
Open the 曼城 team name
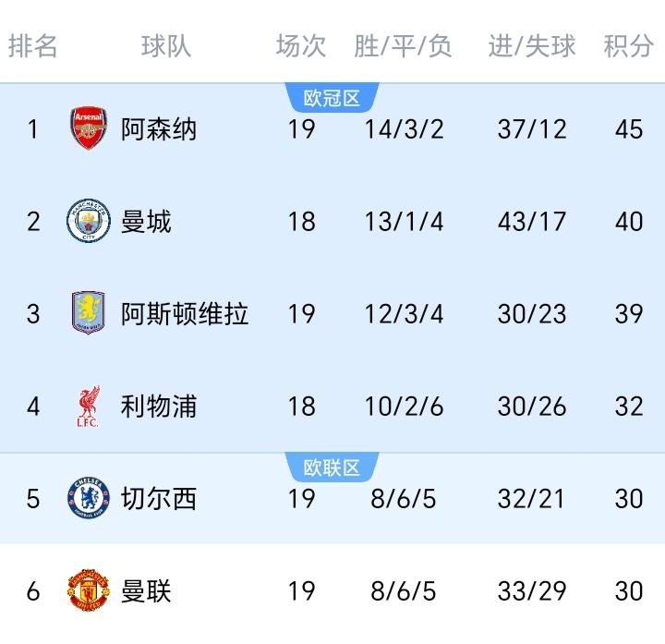[146, 221]
